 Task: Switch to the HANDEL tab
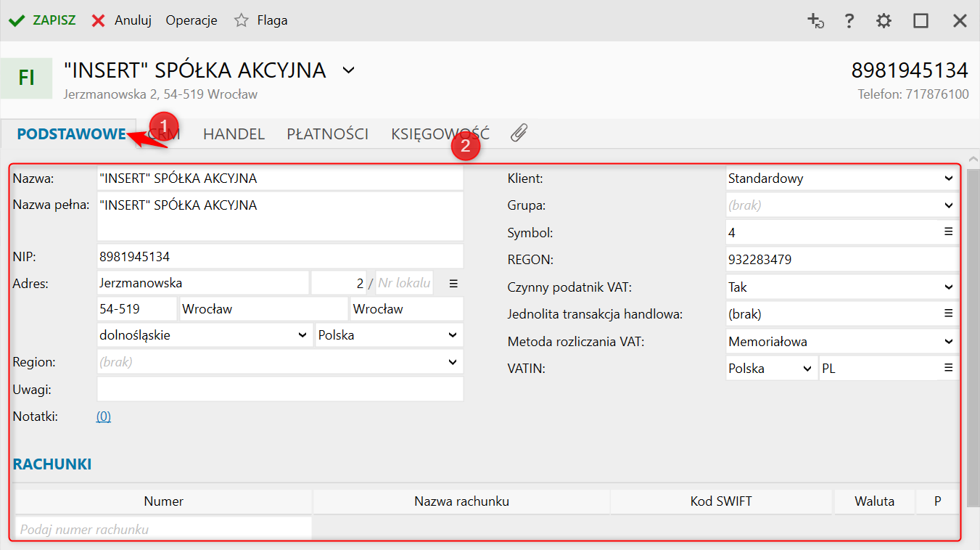coord(234,134)
